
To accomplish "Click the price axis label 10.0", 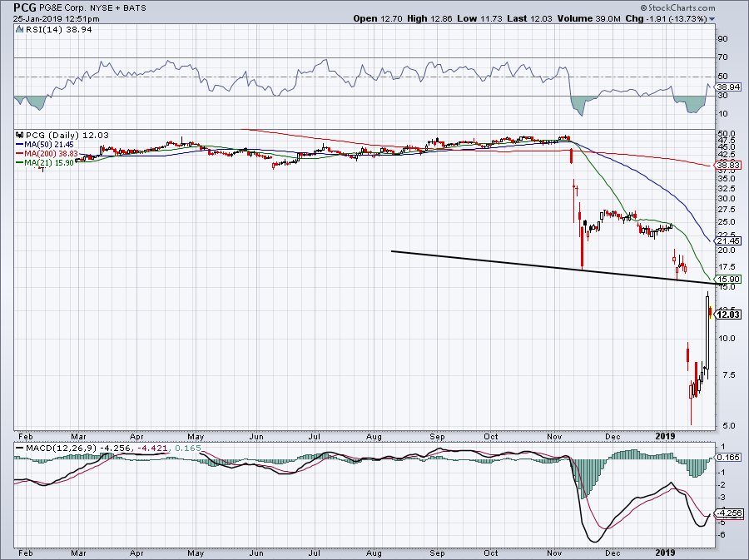I will coord(726,339).
